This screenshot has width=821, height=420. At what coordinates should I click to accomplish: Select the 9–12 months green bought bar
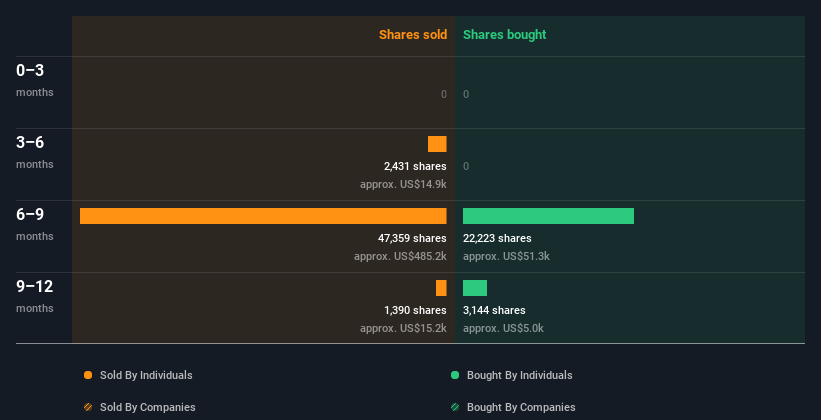(475, 288)
